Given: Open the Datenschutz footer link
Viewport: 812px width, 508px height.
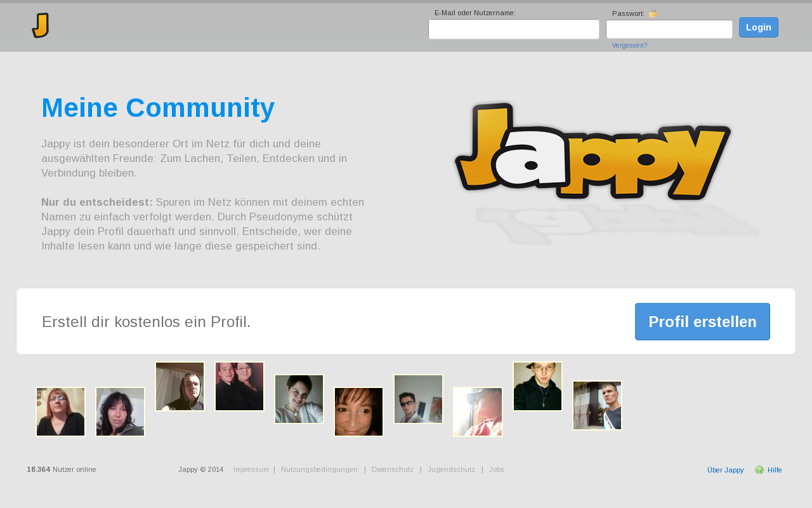Looking at the screenshot, I should point(393,470).
